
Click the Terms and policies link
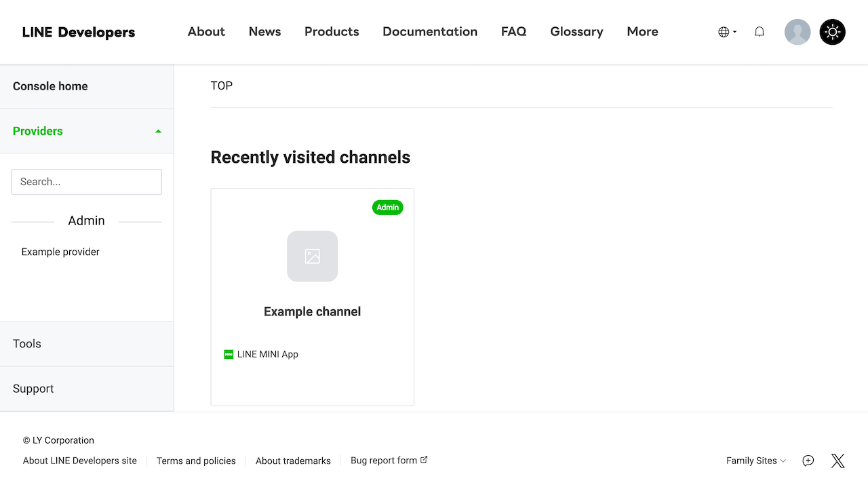coord(196,461)
